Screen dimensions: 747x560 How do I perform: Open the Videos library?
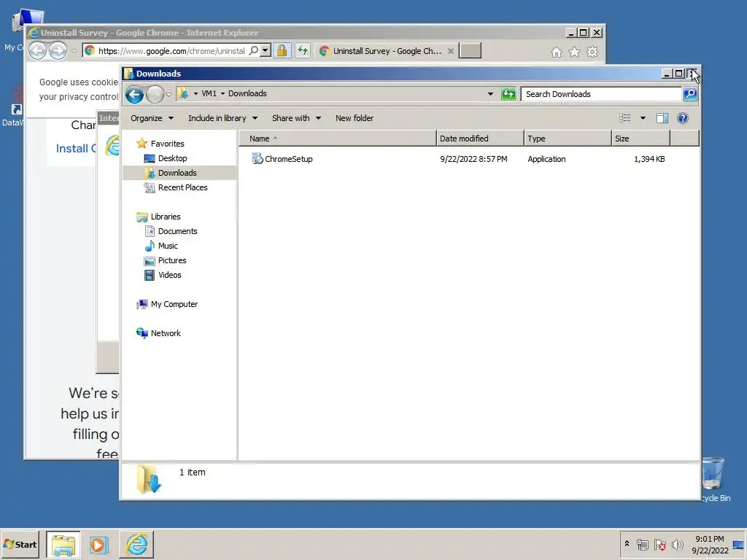(x=169, y=275)
